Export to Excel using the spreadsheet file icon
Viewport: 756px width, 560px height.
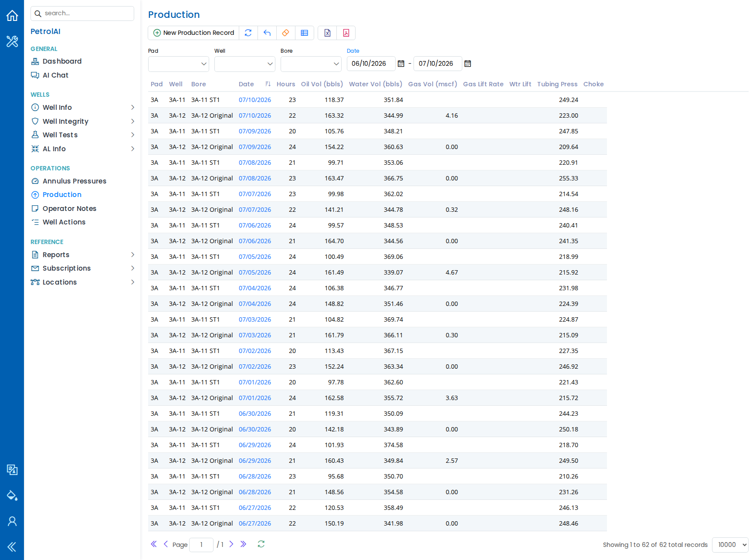[x=327, y=33]
